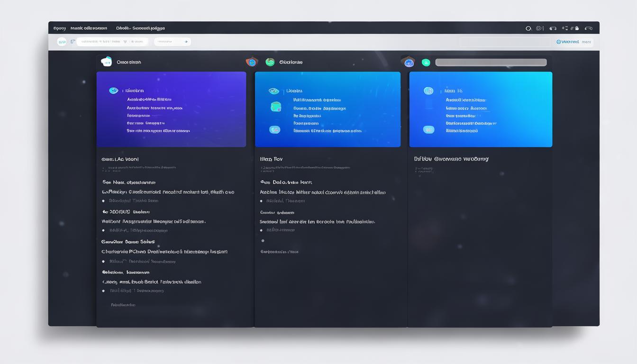Click the search magnifier icon in the top bar
637x364 pixels.
pos(528,28)
